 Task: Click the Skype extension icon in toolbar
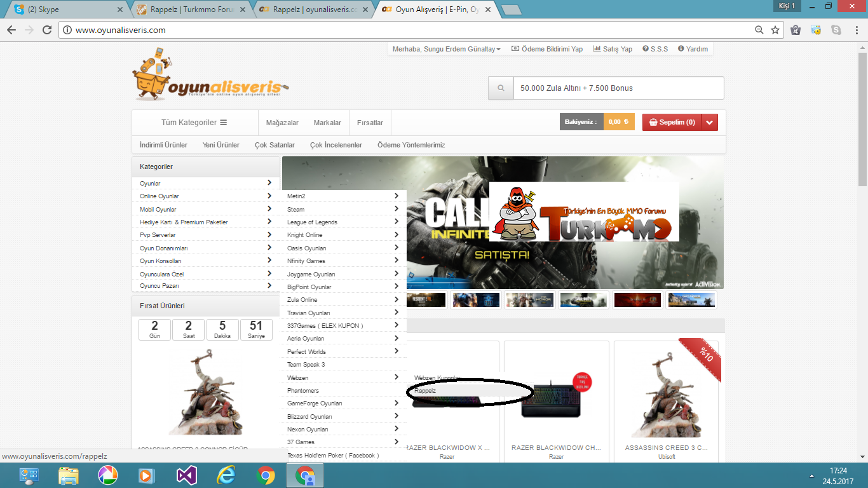coord(836,30)
